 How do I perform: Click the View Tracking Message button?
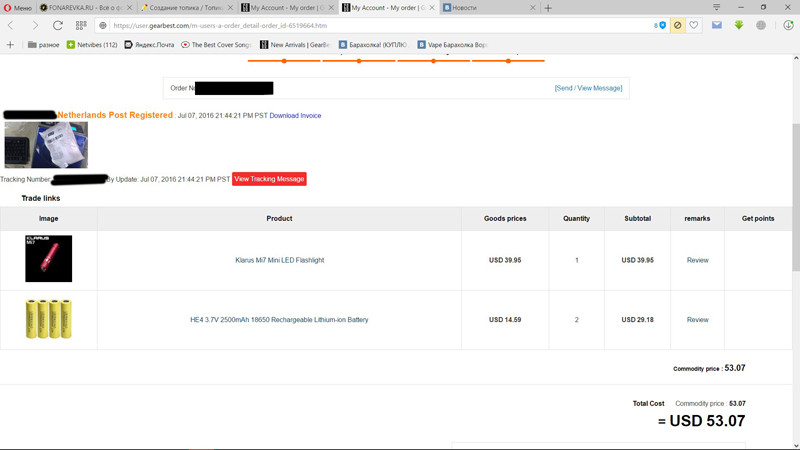coord(269,179)
